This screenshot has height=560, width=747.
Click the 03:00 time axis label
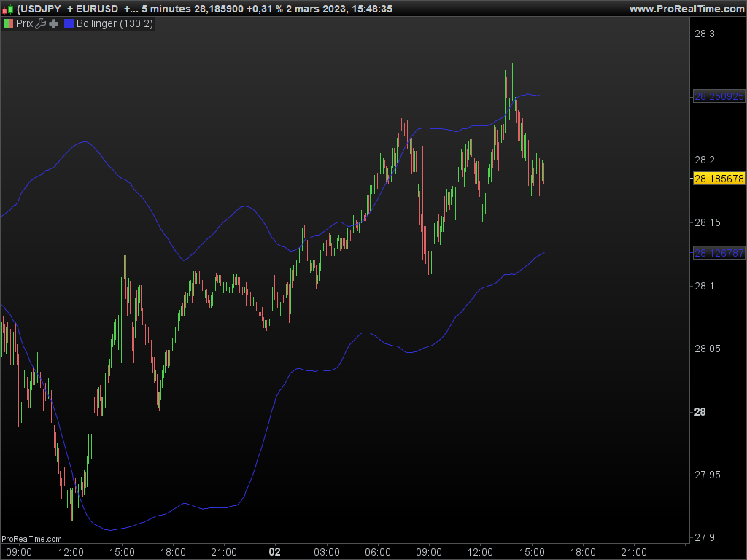tap(326, 553)
